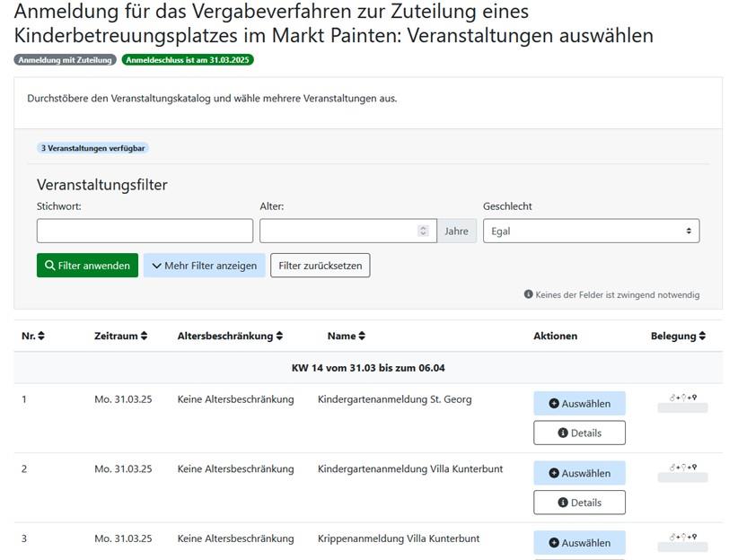Click the Alter field stepper arrows
729x560 pixels.
coord(423,231)
